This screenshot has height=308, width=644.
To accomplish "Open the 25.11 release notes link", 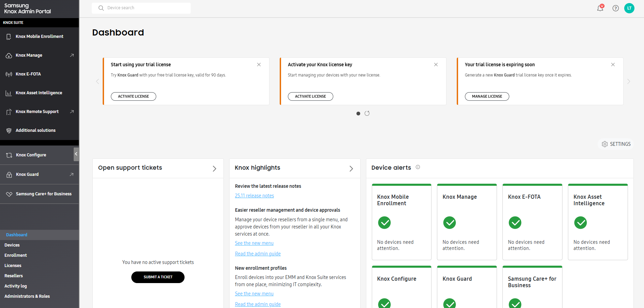I will tap(254, 196).
